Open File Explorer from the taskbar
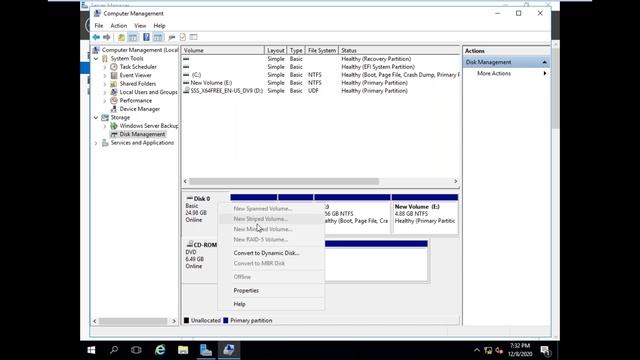The height and width of the screenshot is (360, 640). 183,350
